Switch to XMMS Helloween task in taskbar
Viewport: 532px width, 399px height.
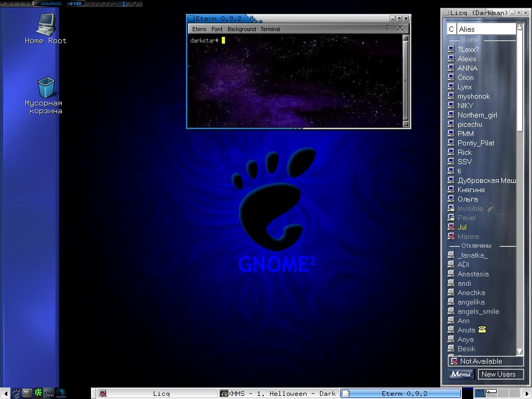click(x=278, y=394)
